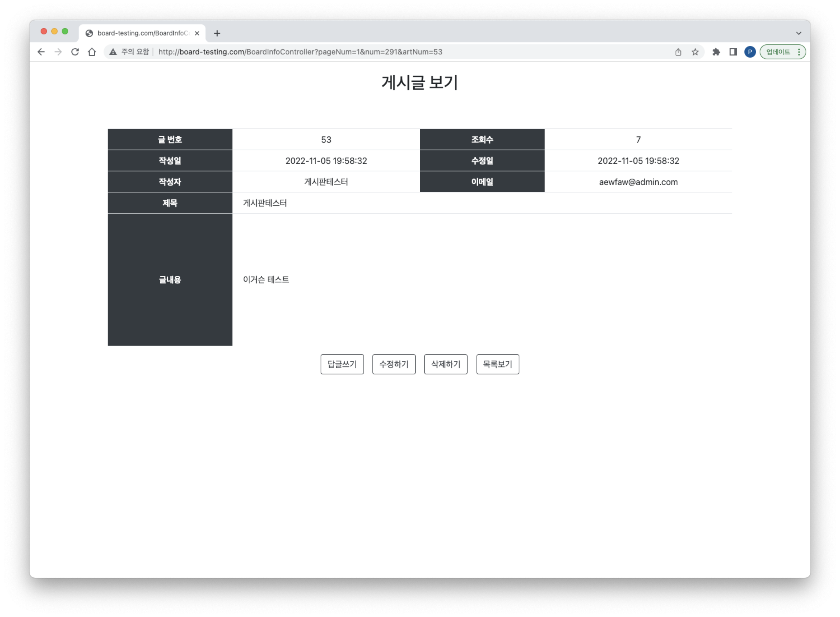Click the author name in 작성자 row

coord(326,182)
